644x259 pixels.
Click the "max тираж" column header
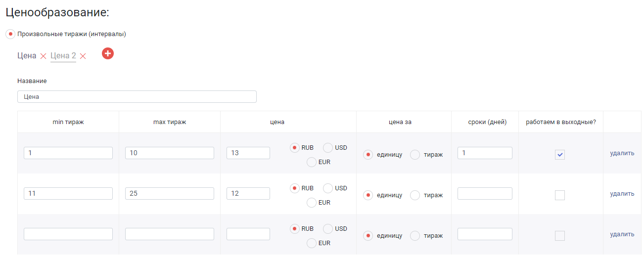point(170,122)
